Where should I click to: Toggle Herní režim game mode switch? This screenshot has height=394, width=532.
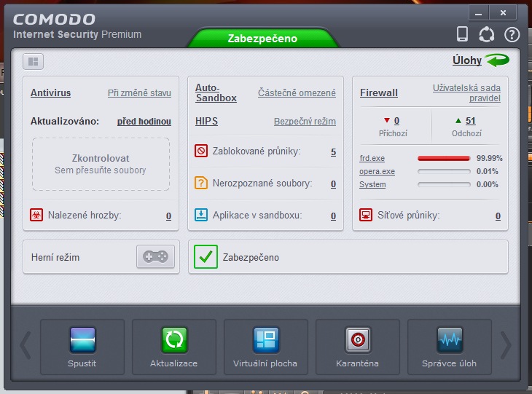pyautogui.click(x=155, y=257)
